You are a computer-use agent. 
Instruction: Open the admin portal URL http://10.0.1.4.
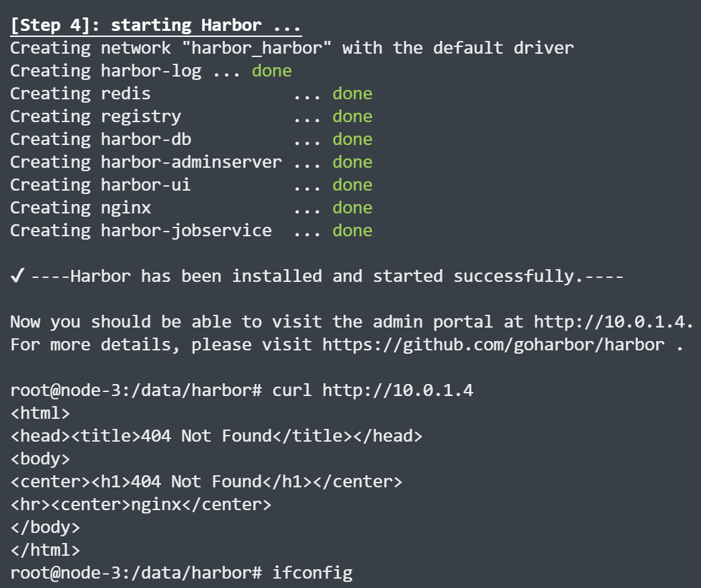pyautogui.click(x=611, y=322)
